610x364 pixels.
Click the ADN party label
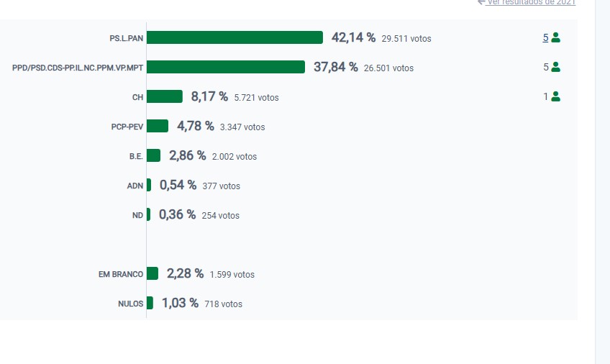(x=135, y=186)
